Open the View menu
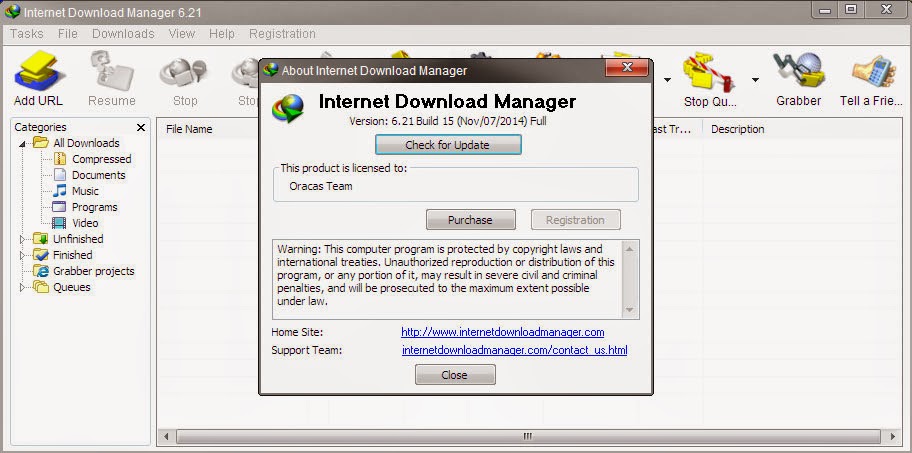912x453 pixels. 181,34
